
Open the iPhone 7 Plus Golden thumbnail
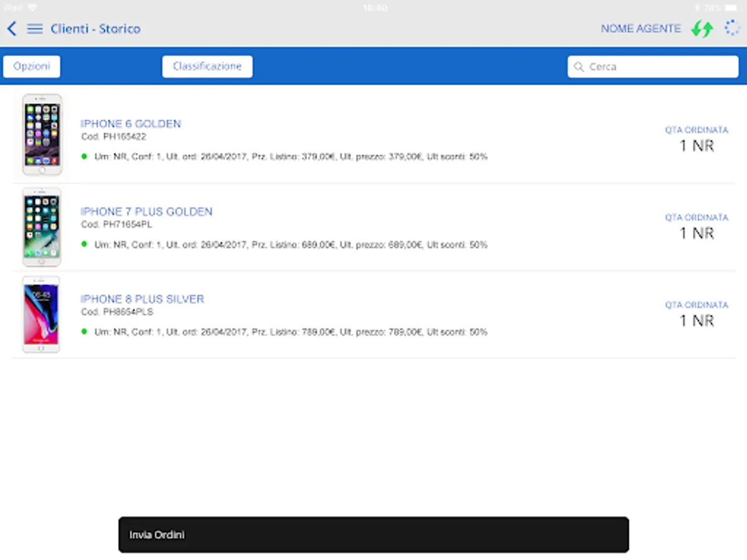(x=42, y=227)
